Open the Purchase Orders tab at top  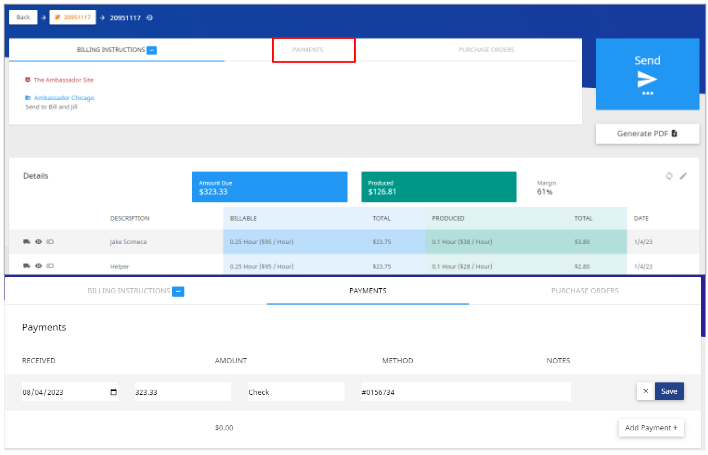point(486,50)
